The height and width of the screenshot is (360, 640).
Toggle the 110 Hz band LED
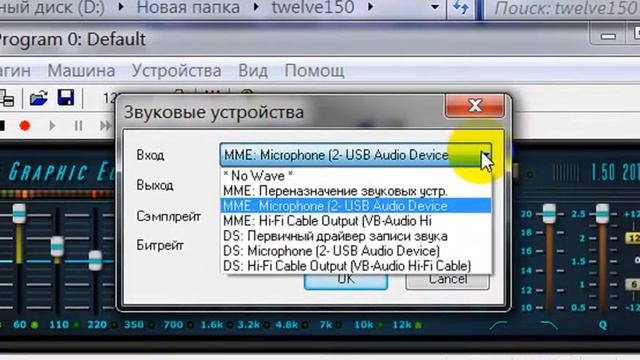pyautogui.click(x=76, y=325)
